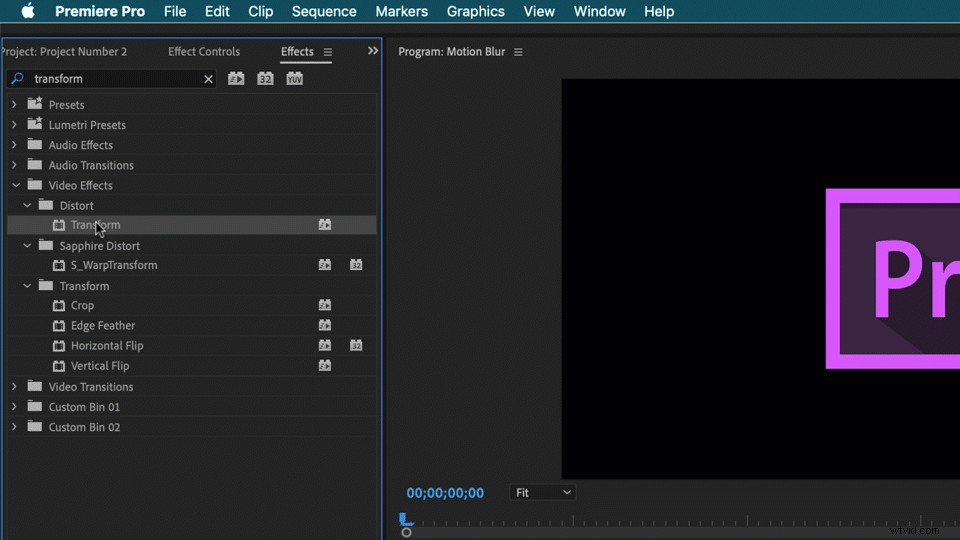Expand the Lumetri Presets folder
960x540 pixels.
tap(14, 125)
